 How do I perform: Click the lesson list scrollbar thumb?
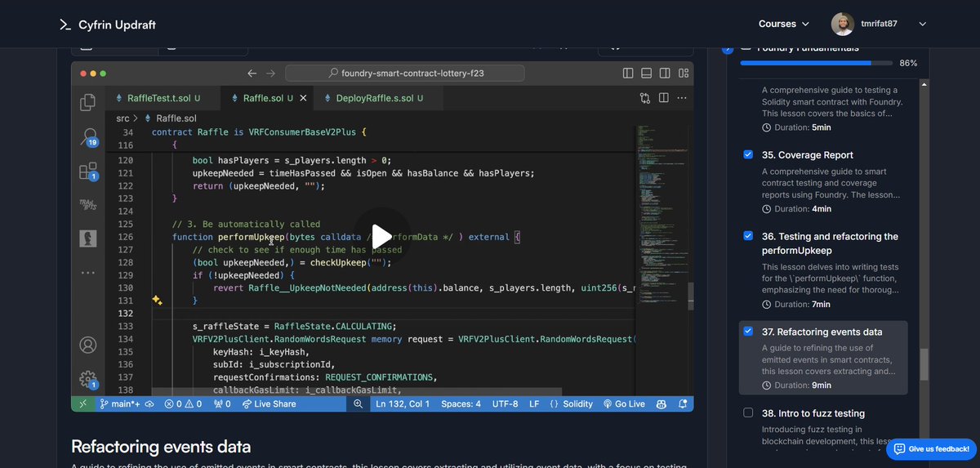tap(924, 364)
